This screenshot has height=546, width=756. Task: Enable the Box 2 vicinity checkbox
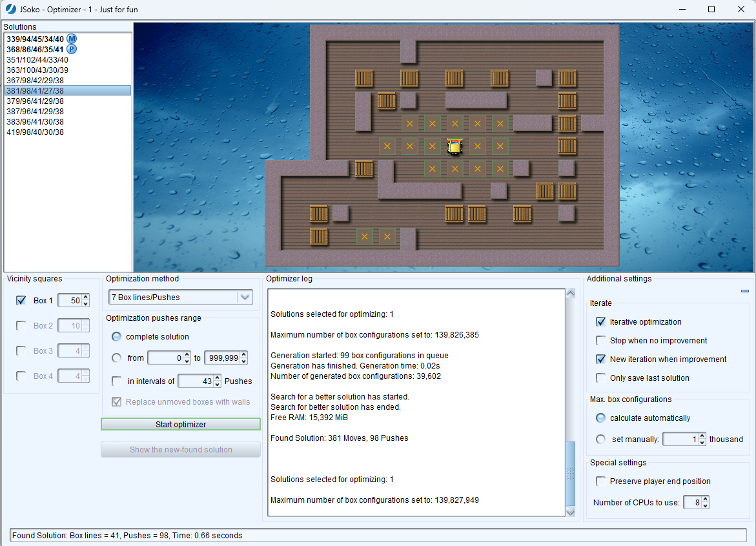click(21, 326)
